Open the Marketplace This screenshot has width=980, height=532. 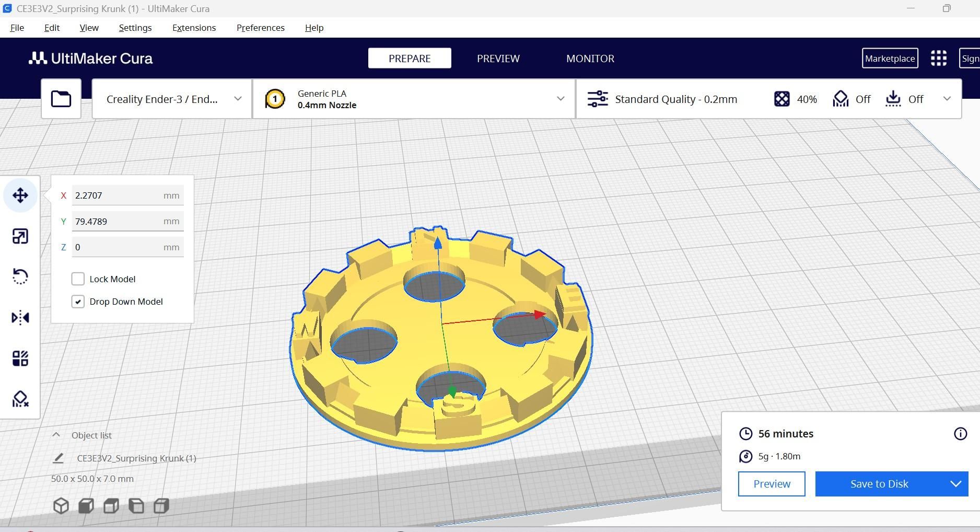coord(890,58)
